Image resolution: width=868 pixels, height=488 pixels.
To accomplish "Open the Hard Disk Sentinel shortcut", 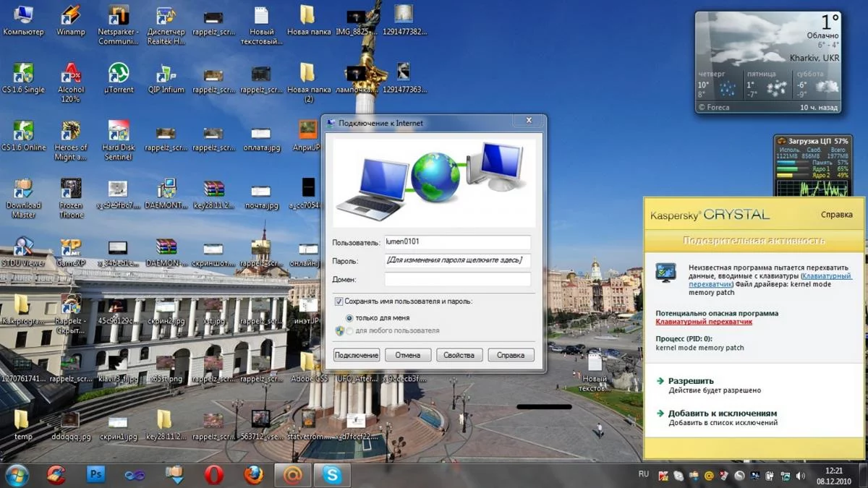I will (x=119, y=133).
